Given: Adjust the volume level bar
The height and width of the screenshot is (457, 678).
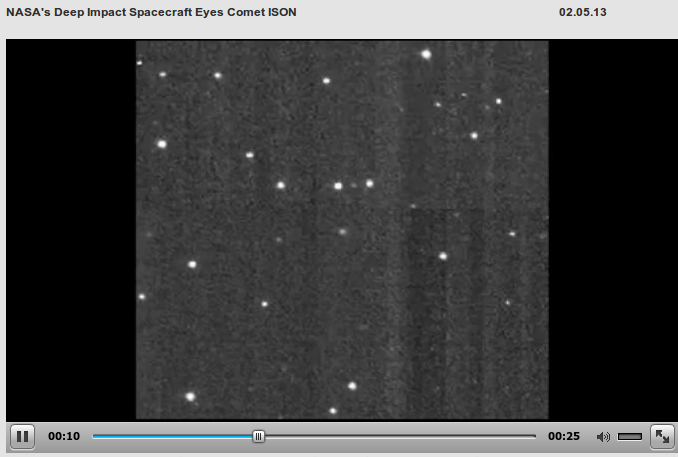Looking at the screenshot, I should tap(630, 437).
